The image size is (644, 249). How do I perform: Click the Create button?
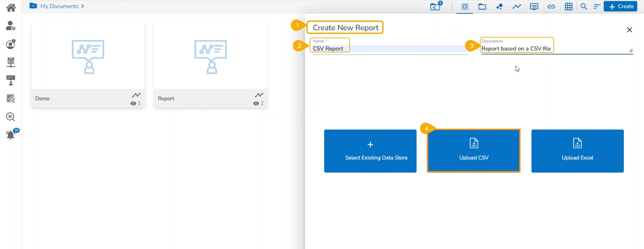pyautogui.click(x=621, y=6)
